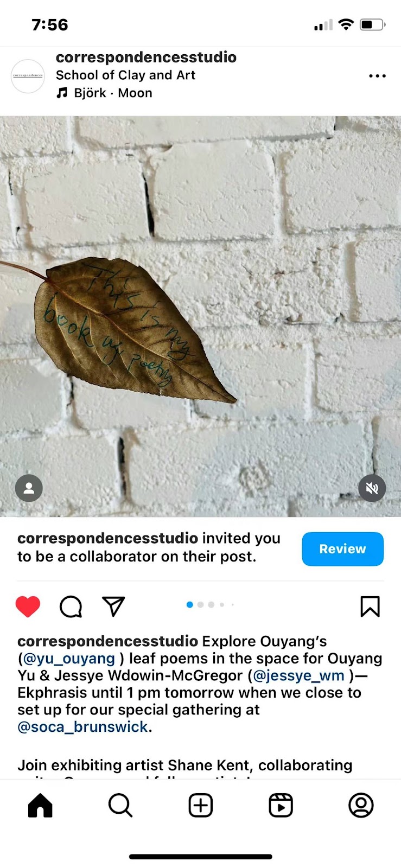Open your Profile tab
This screenshot has width=401, height=868.
[361, 805]
